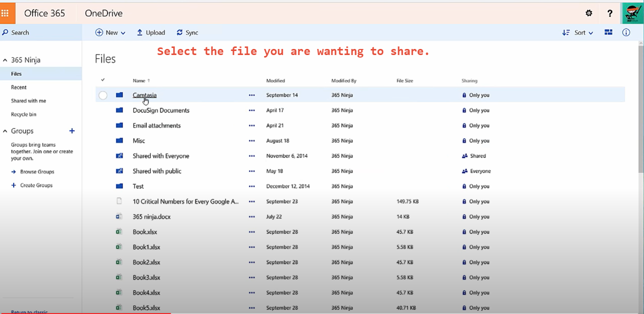Open the Shared with public folder
The image size is (644, 314).
[157, 171]
